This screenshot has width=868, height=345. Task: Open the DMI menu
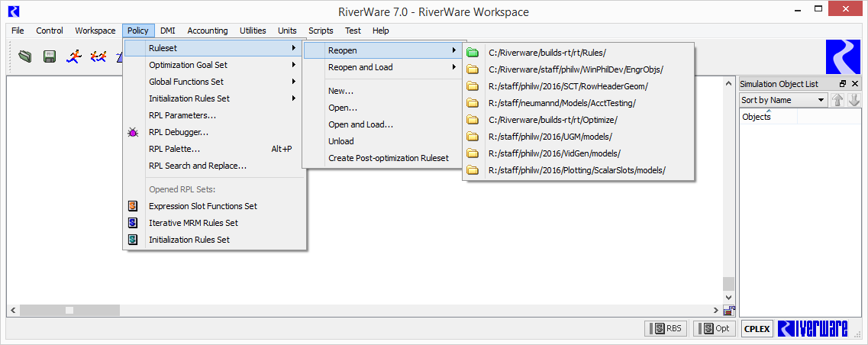(x=168, y=31)
